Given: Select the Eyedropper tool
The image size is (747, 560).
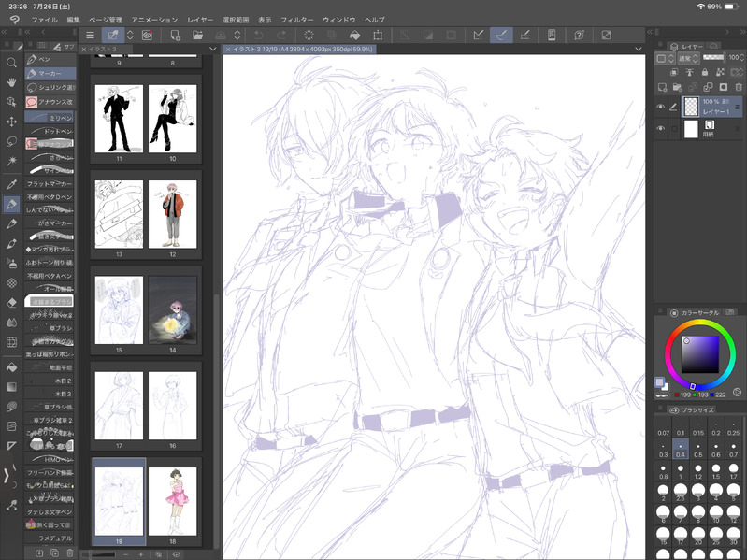Looking at the screenshot, I should [11, 183].
